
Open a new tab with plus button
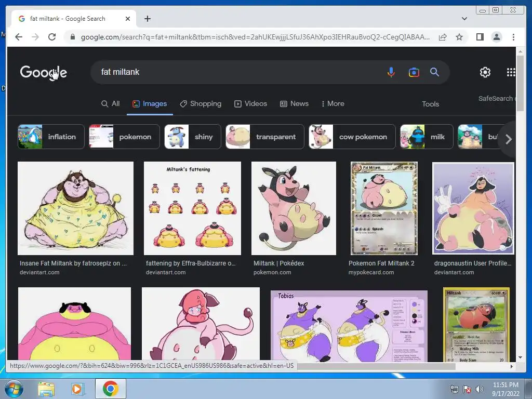147,19
